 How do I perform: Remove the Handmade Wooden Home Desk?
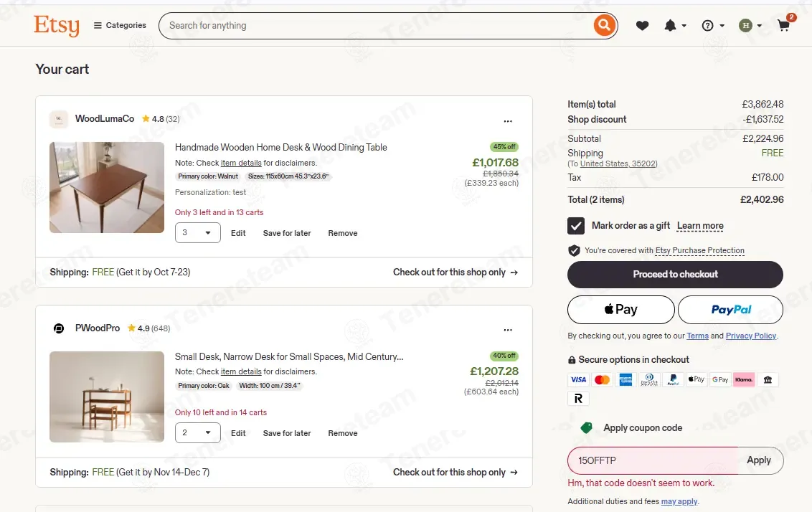point(343,234)
